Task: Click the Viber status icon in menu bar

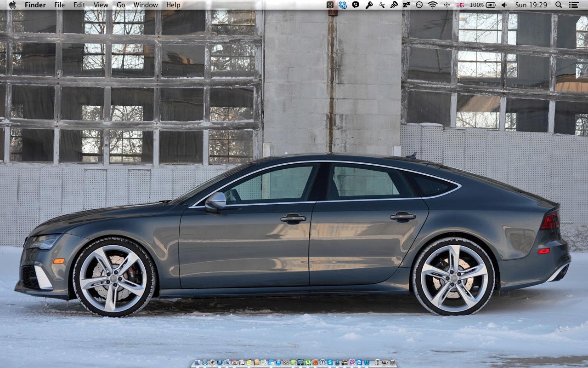Action: click(356, 5)
